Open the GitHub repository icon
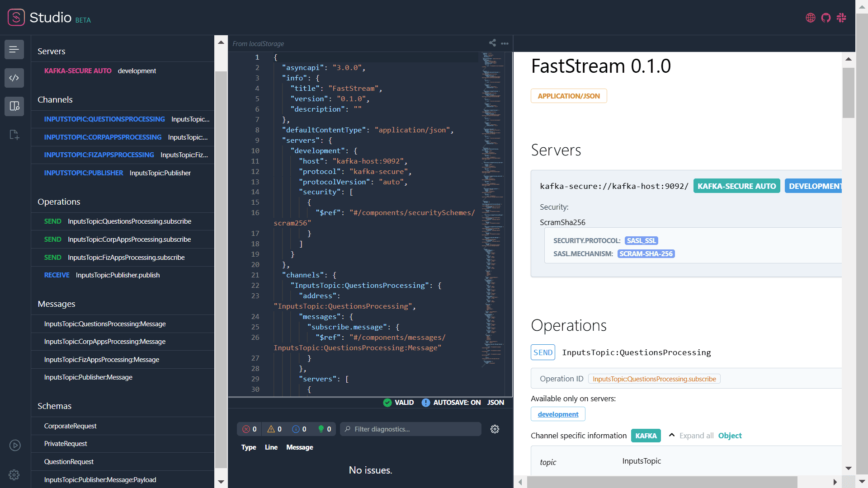868x488 pixels. click(x=826, y=18)
